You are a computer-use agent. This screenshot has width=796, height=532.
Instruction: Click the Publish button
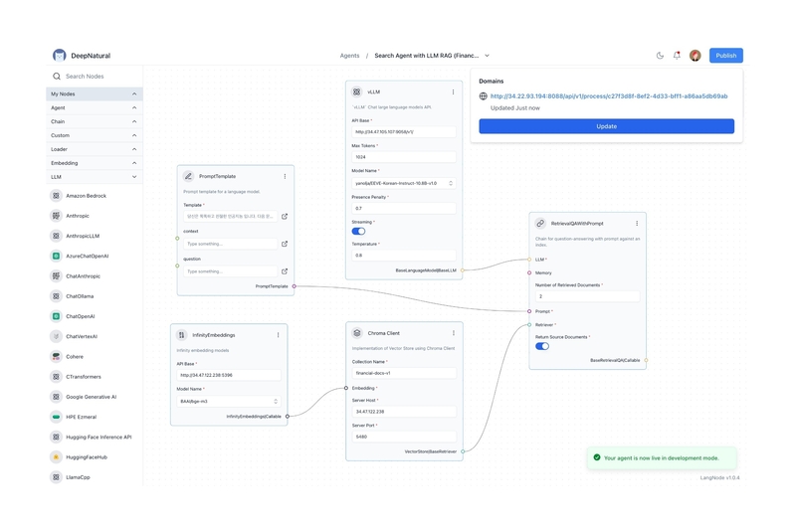pyautogui.click(x=726, y=56)
